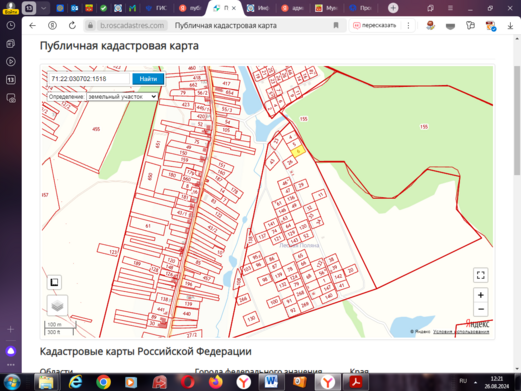Activate the map ruler measurement tool
This screenshot has height=391, width=521.
(x=54, y=282)
